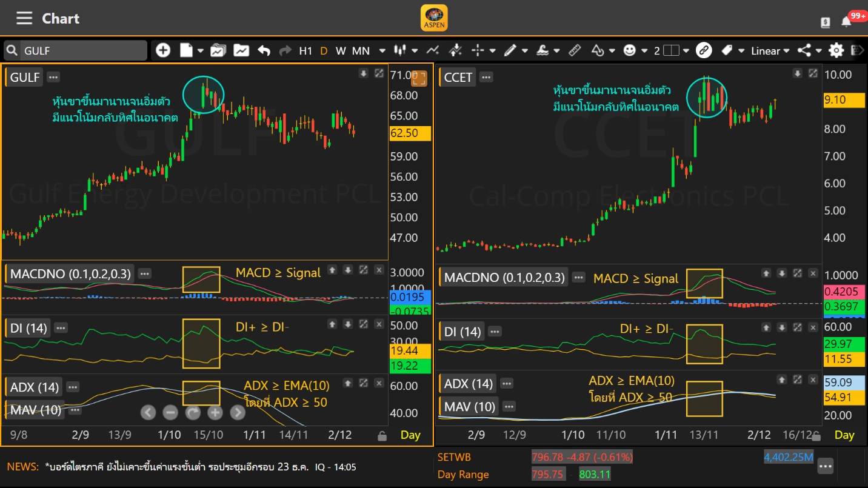Open chart settings gear

coord(836,50)
